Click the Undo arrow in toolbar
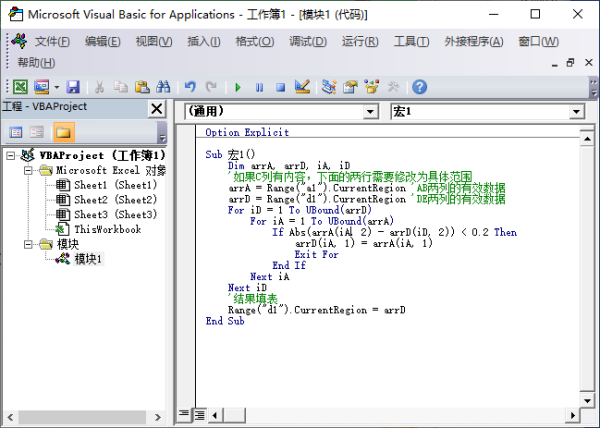 pyautogui.click(x=190, y=87)
